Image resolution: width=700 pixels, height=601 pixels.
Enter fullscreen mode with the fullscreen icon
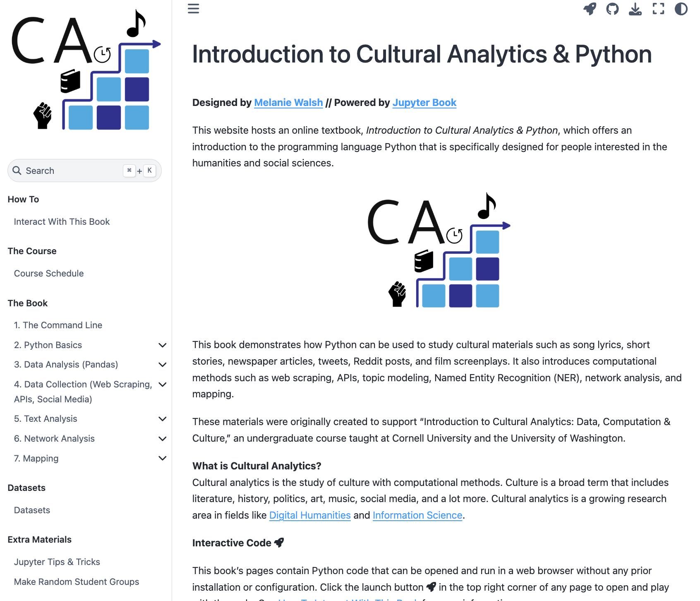[658, 9]
